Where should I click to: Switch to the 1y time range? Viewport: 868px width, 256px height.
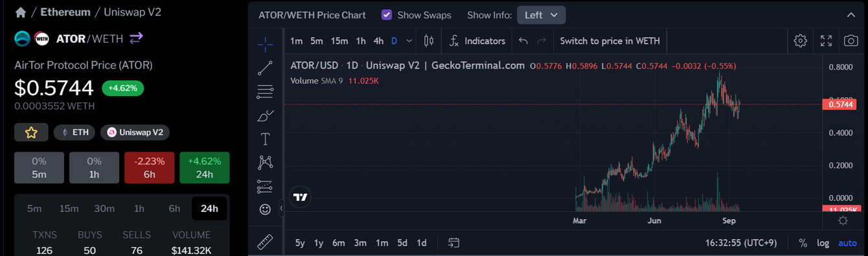click(319, 243)
